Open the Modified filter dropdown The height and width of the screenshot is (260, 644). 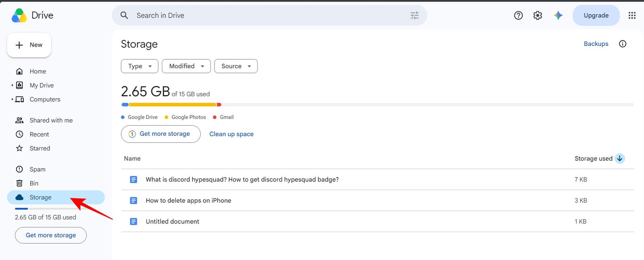186,66
